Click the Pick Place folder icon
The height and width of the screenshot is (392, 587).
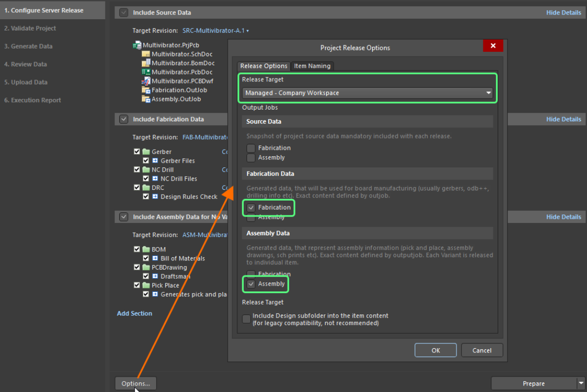146,286
